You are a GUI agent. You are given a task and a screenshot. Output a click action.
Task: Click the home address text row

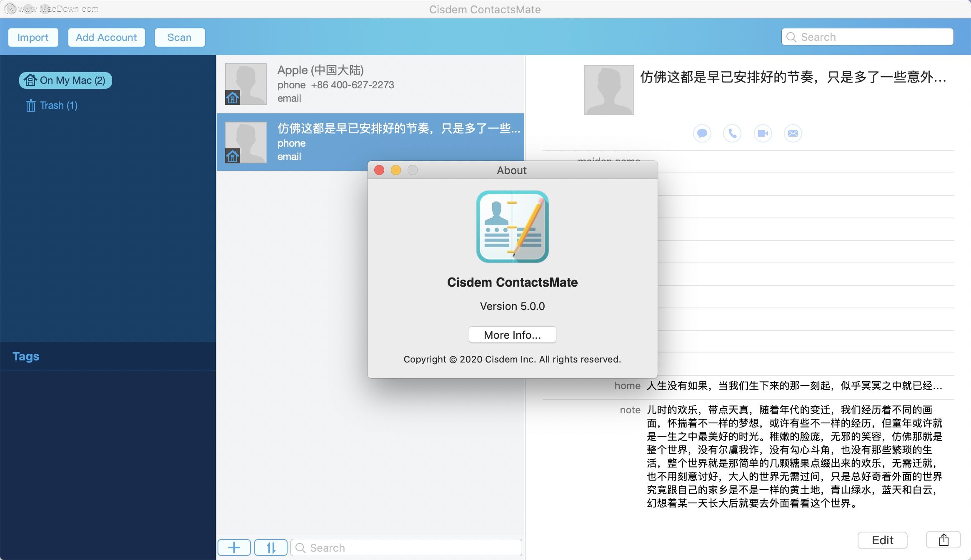(794, 386)
